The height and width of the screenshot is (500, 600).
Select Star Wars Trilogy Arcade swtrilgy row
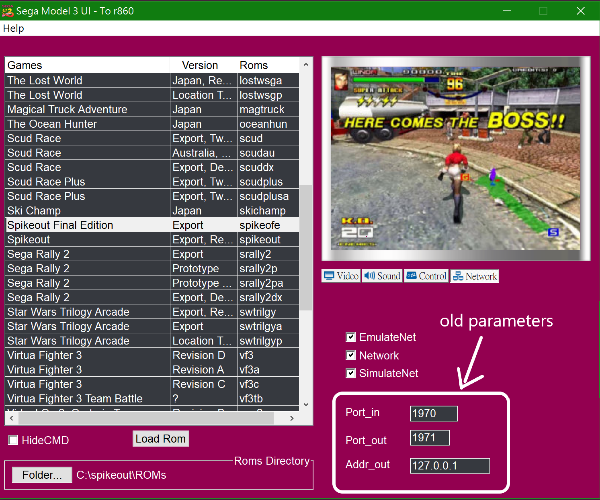(152, 312)
